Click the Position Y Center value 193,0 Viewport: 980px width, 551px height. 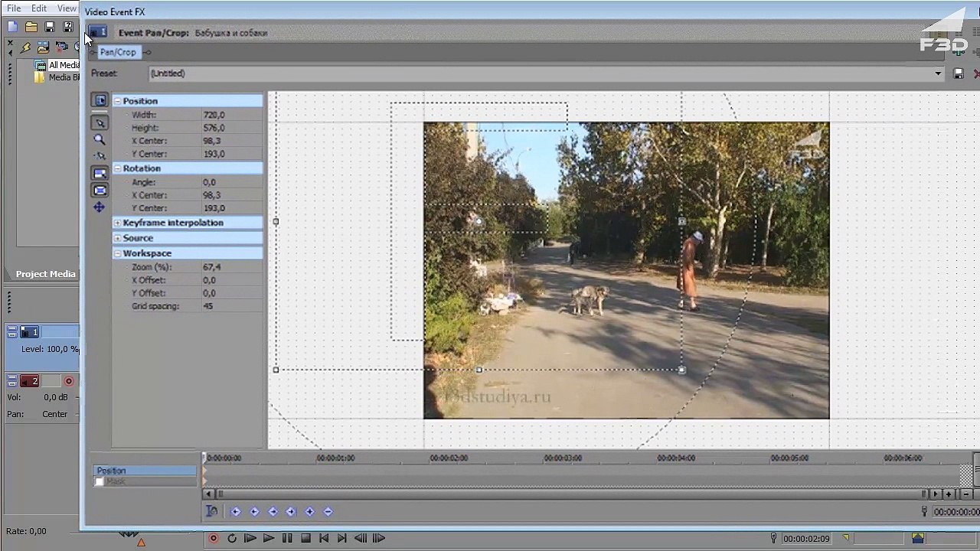(x=214, y=154)
